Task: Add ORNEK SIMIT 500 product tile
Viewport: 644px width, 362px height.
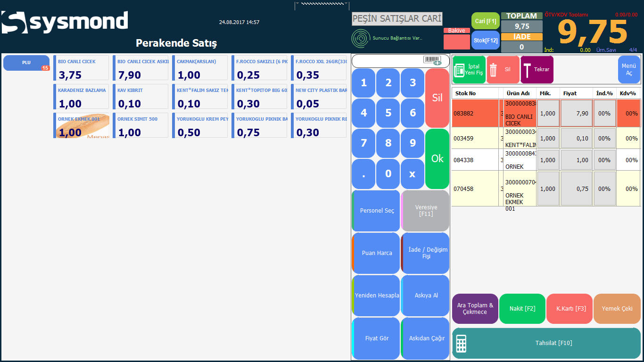Action: 140,125
